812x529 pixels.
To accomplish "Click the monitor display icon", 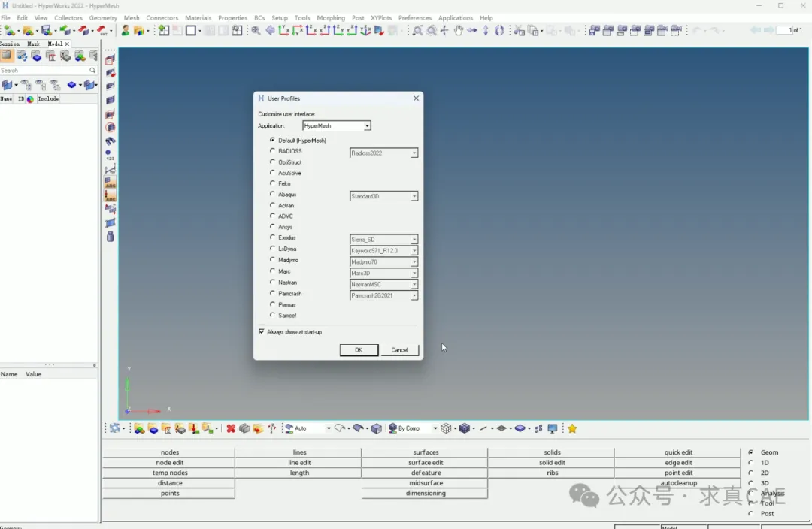I will pos(553,428).
